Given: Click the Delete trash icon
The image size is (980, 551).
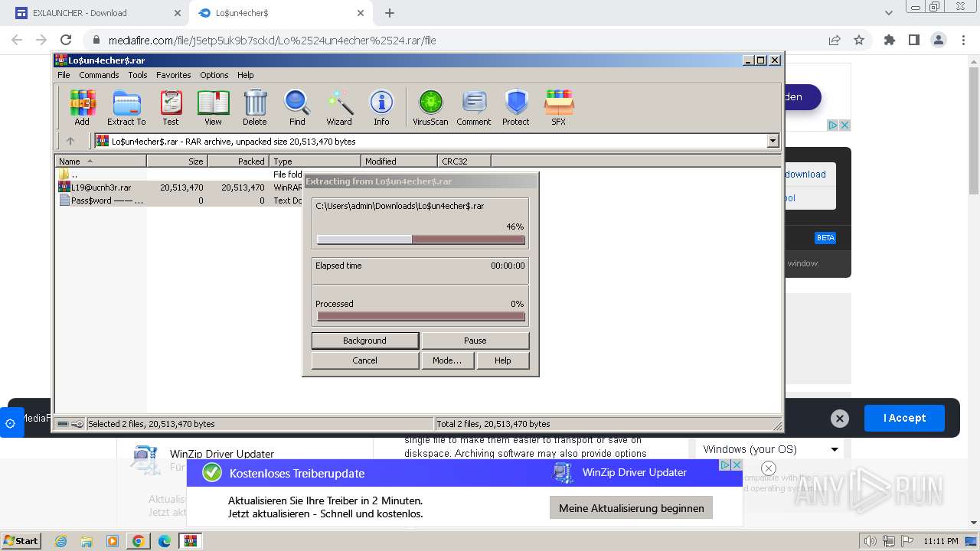Looking at the screenshot, I should [x=255, y=108].
